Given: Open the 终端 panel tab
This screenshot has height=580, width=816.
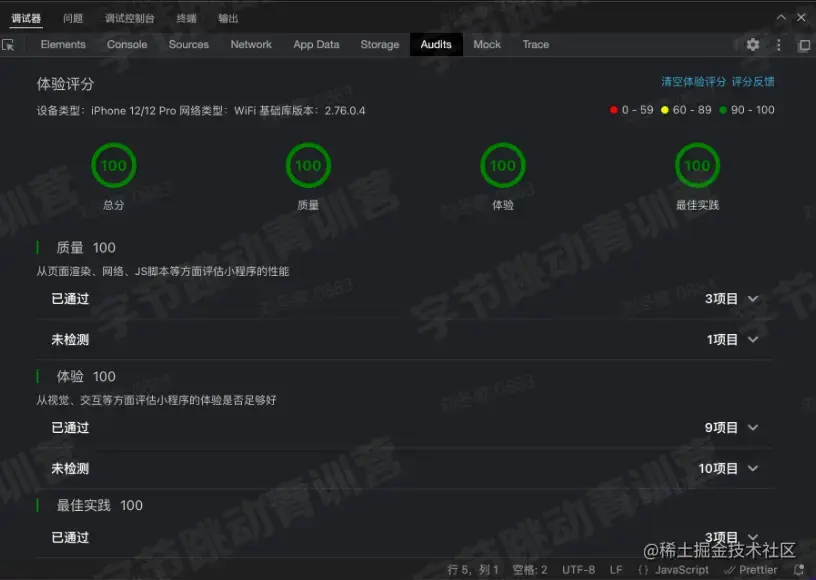Looking at the screenshot, I should pos(186,19).
